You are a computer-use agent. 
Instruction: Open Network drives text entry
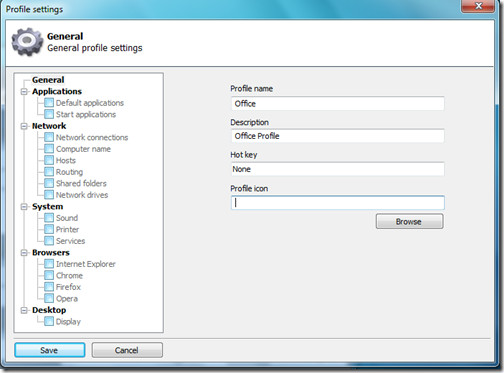(x=82, y=195)
